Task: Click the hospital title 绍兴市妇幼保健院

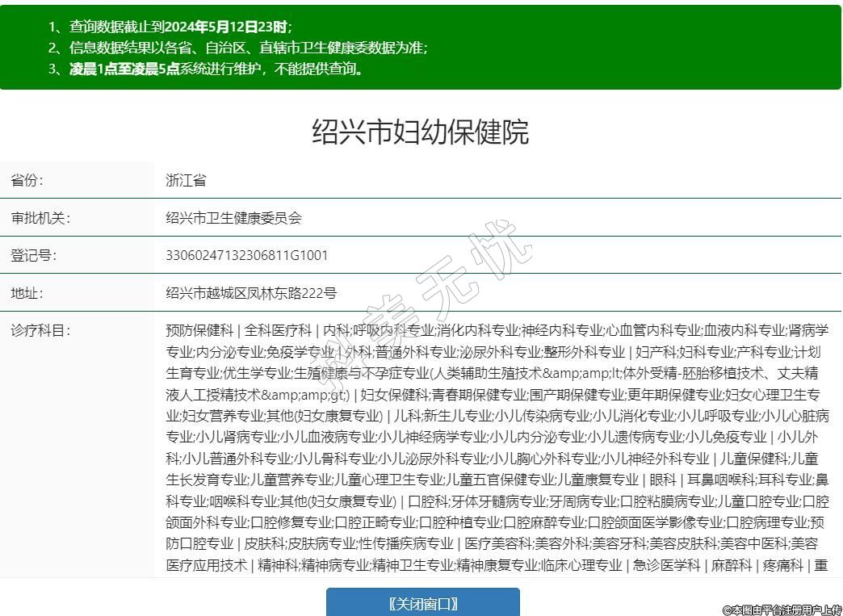Action: 421,132
